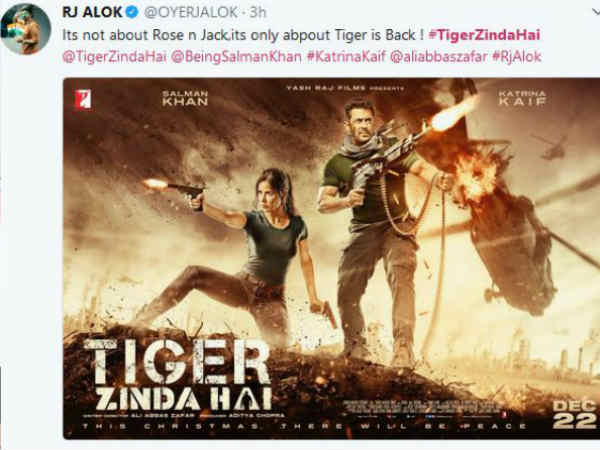Click the Christmas tagline at poster bottom
Image resolution: width=600 pixels, height=450 pixels.
[303, 426]
